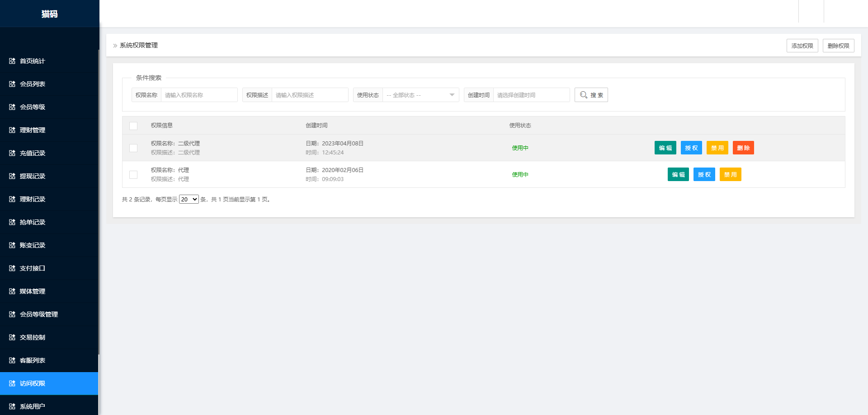
Task: Open the 使用状态 status dropdown
Action: (420, 95)
